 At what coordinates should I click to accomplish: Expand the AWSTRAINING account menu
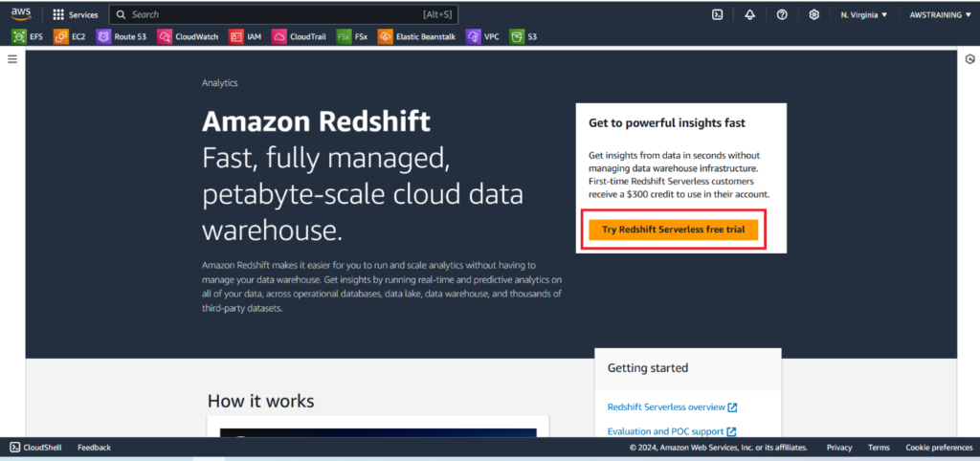tap(939, 14)
